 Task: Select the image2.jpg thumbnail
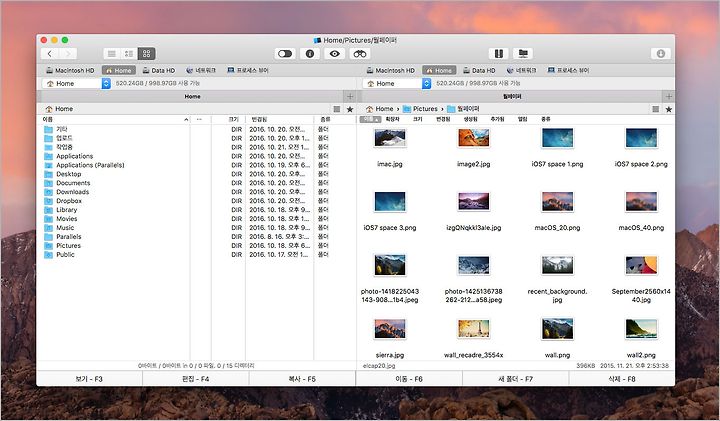pos(473,138)
